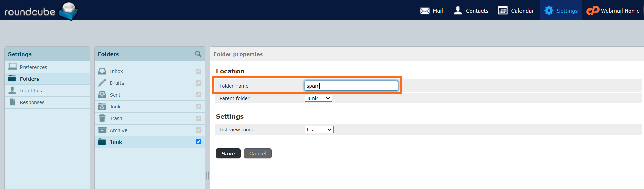Click the Preferences monitor icon
The image size is (644, 189).
coord(13,67)
